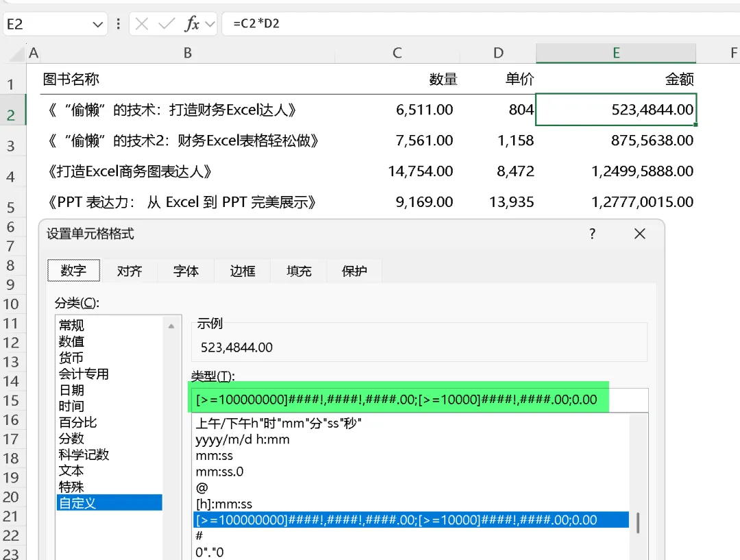This screenshot has width=740, height=560.
Task: Select the mm:ss format entry
Action: 411,456
